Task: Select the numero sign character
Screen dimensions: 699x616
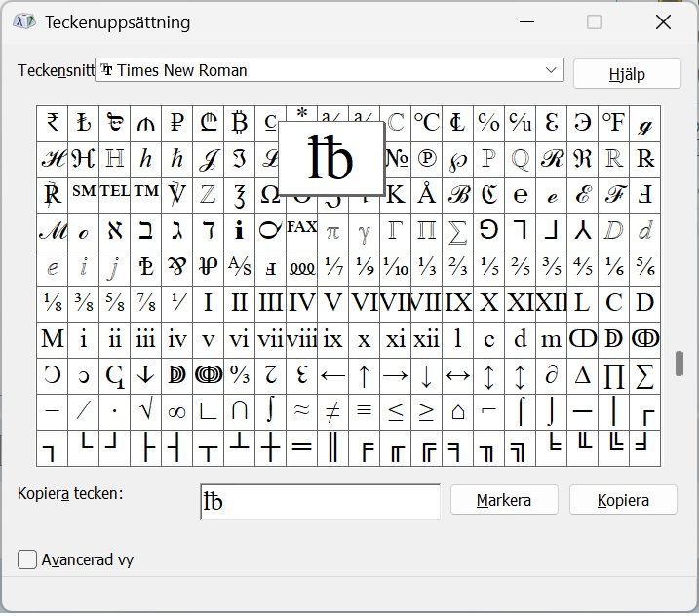Action: (x=396, y=158)
